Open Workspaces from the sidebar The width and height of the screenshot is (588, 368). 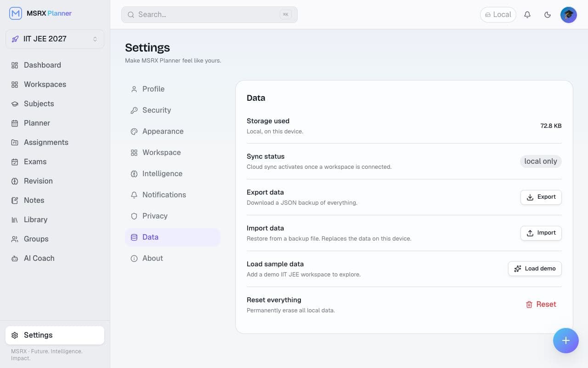point(55,84)
